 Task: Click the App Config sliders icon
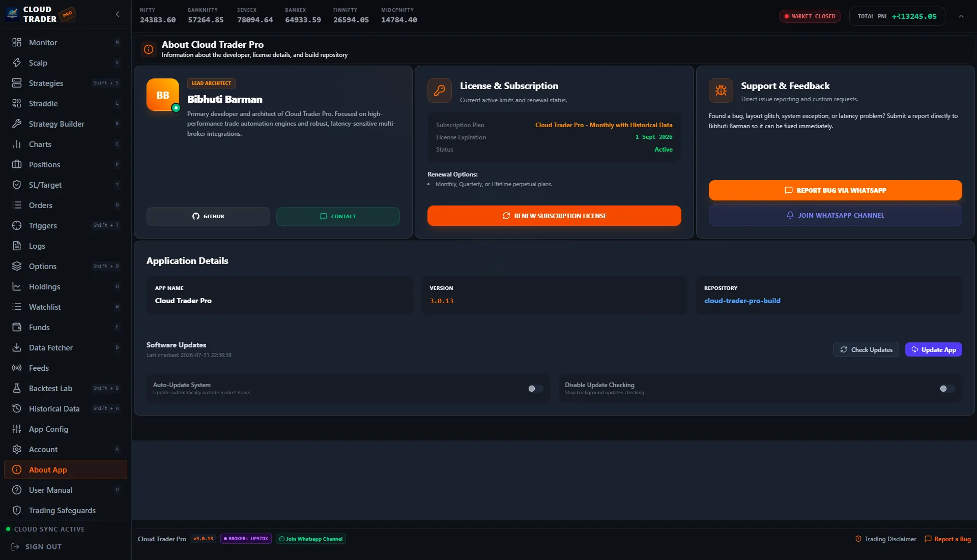17,429
